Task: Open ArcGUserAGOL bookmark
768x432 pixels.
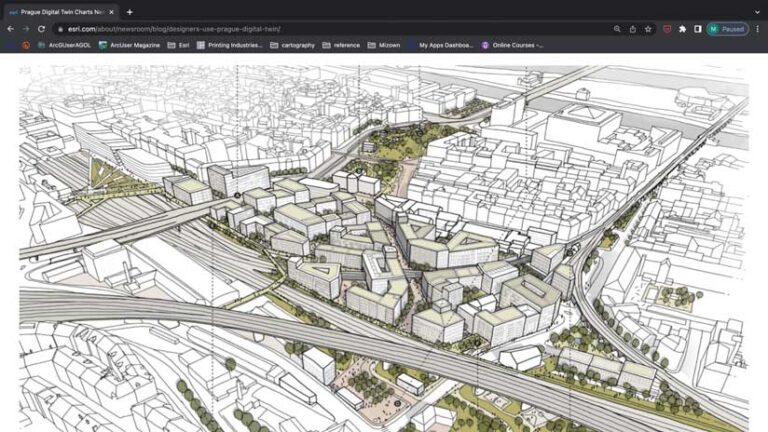Action: pos(65,45)
